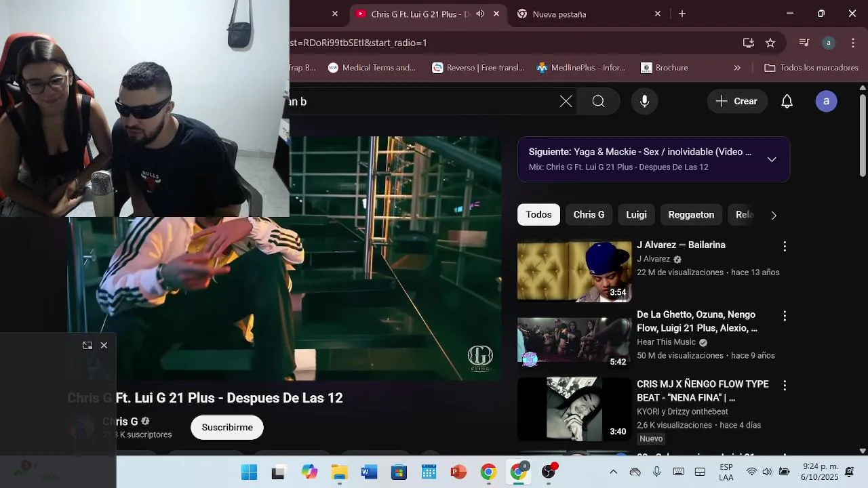Select the Luigi filter chip
Viewport: 868px width, 488px height.
[x=636, y=215]
